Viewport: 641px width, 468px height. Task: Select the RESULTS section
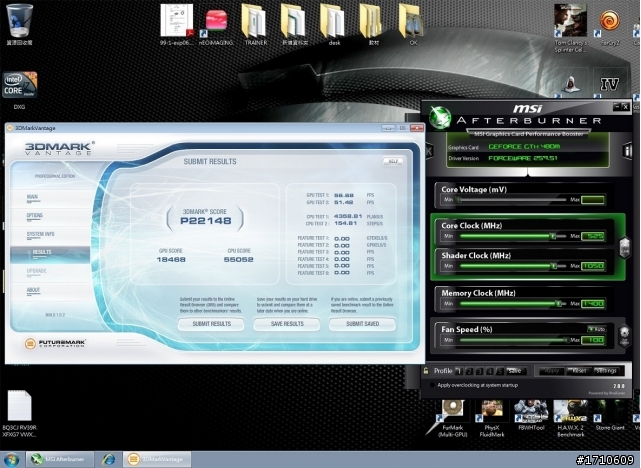50,254
